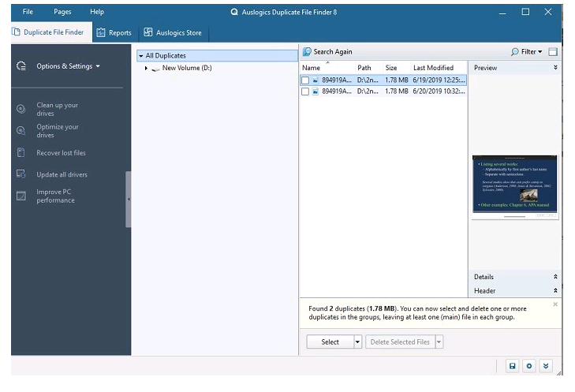Click Optimize your drives link
The height and width of the screenshot is (392, 575).
(58, 131)
